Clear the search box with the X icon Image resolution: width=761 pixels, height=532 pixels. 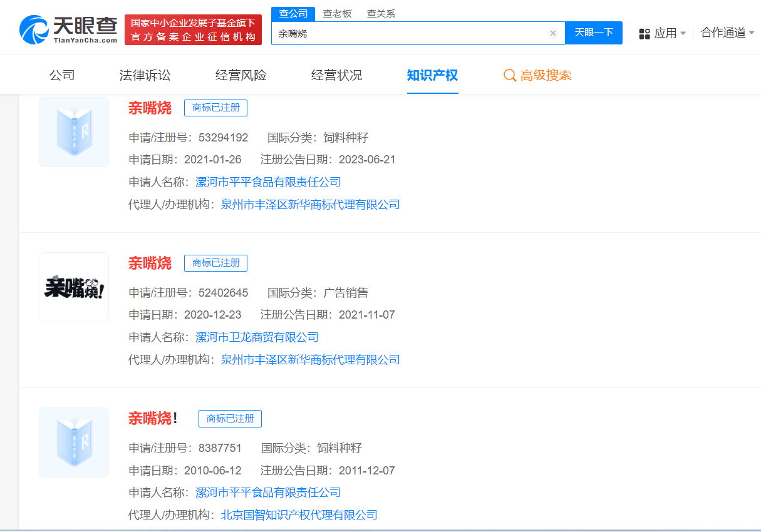pyautogui.click(x=553, y=33)
